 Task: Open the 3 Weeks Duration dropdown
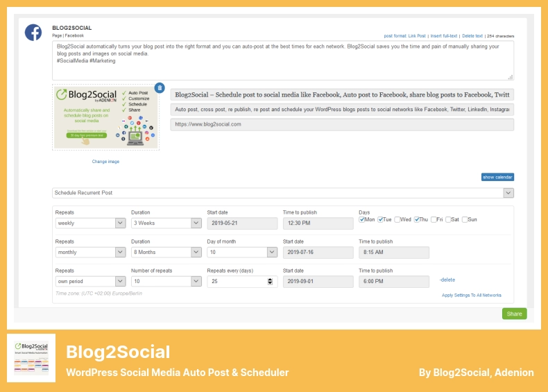[166, 223]
